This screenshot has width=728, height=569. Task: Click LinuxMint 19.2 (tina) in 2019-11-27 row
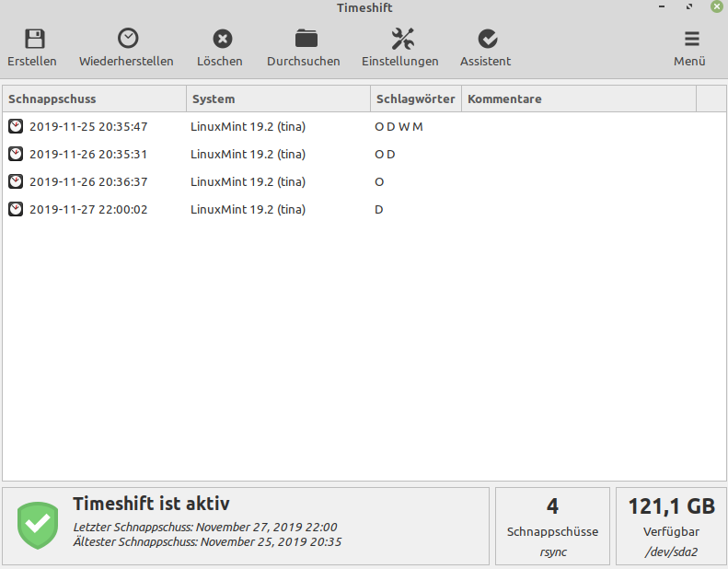coord(248,210)
